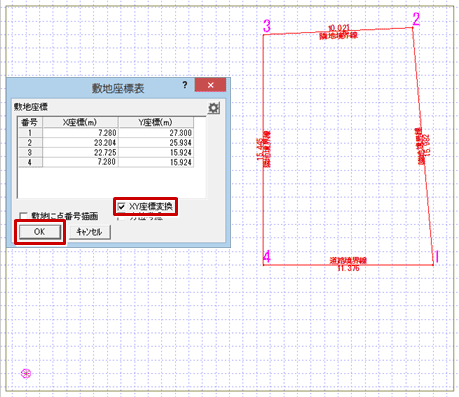The image size is (459, 397).
Task: Close the 敷地座標表 dialog
Action: (x=210, y=85)
